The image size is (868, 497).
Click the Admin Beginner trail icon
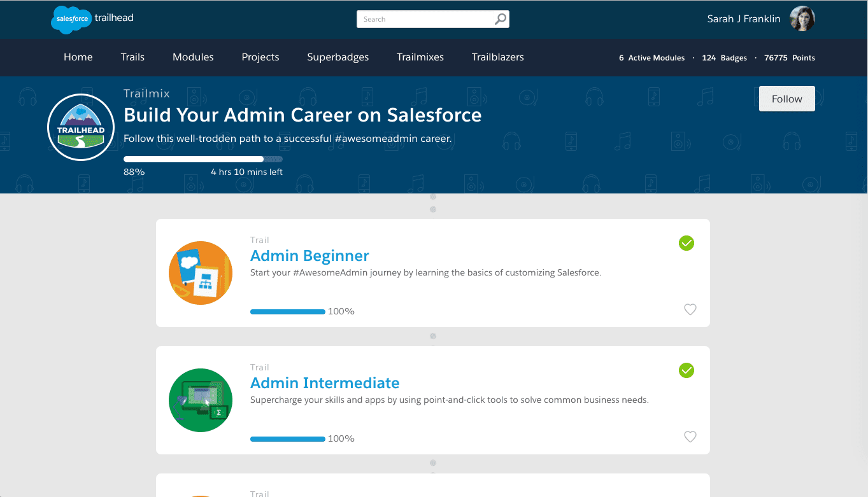pyautogui.click(x=201, y=272)
